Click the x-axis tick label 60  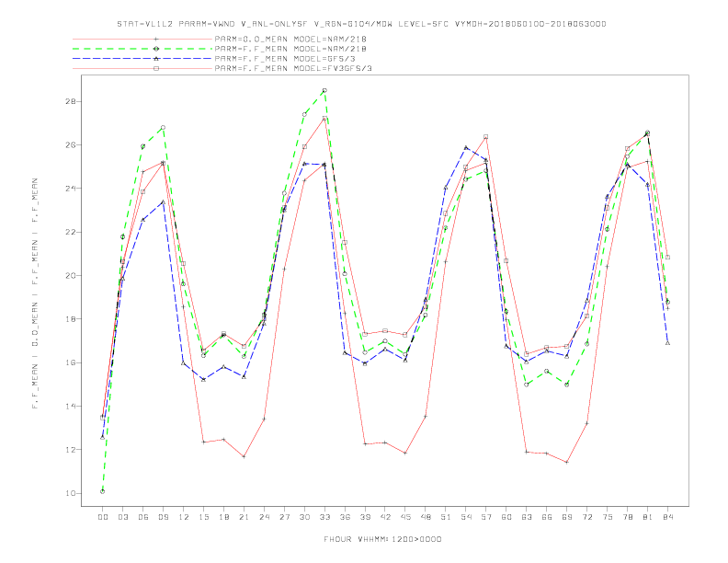506,517
